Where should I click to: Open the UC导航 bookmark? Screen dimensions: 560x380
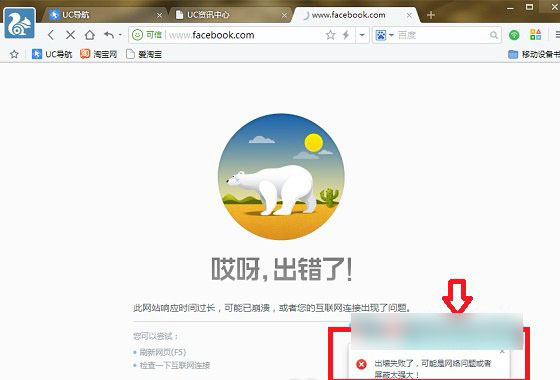point(52,54)
